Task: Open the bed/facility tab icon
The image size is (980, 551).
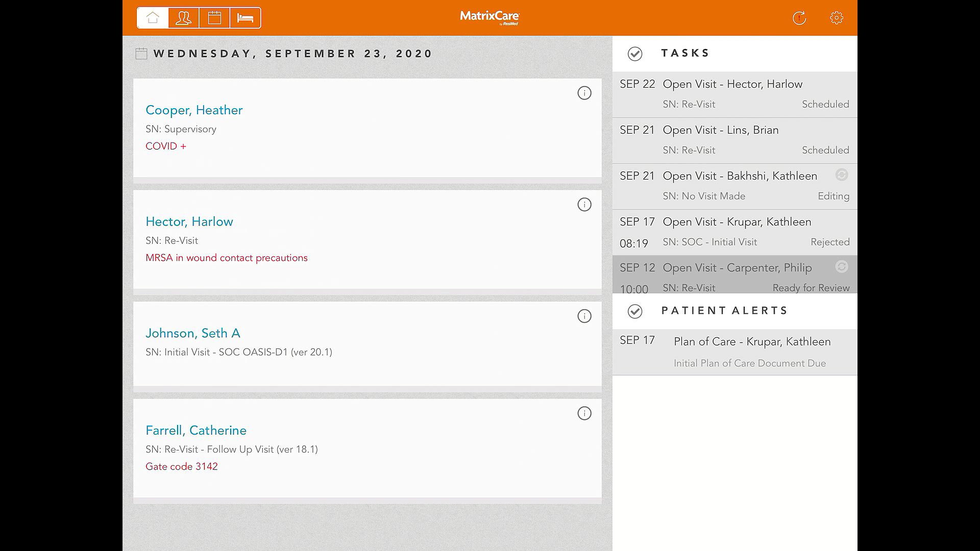Action: 246,18
